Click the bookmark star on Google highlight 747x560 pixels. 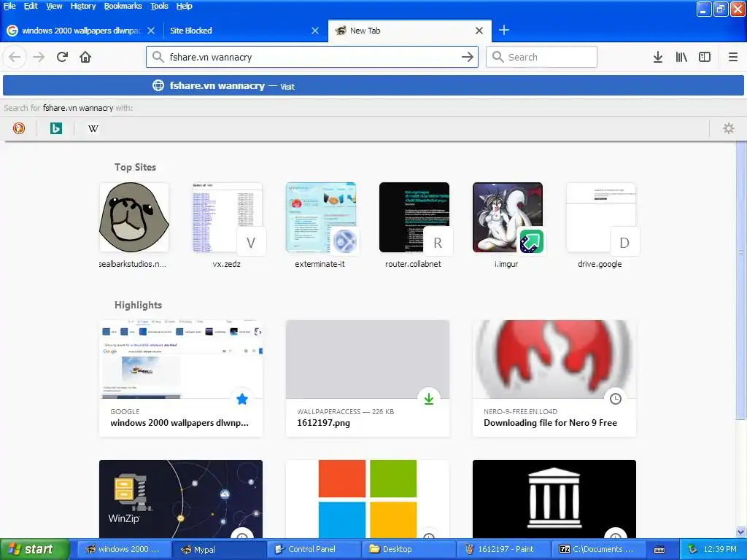pyautogui.click(x=242, y=399)
